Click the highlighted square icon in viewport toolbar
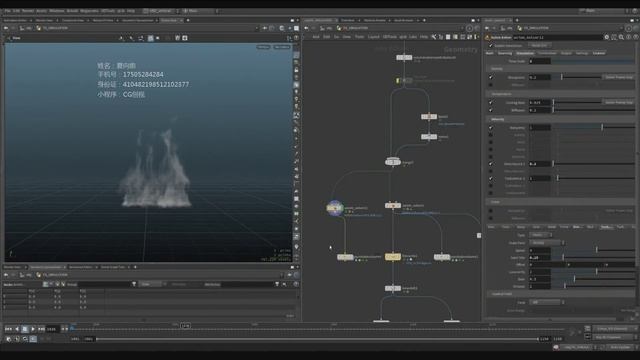 [x=151, y=38]
